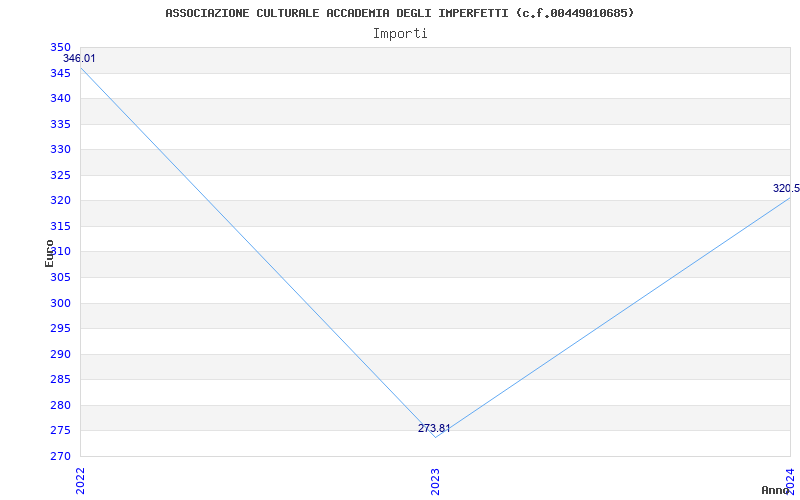
Task: Select the 273.81 data label
Action: click(x=434, y=429)
